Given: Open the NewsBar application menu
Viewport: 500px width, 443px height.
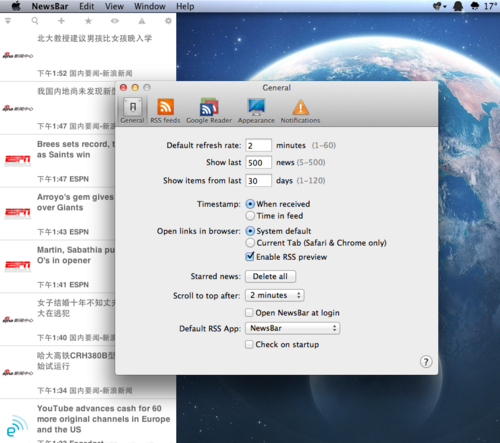Looking at the screenshot, I should point(50,6).
